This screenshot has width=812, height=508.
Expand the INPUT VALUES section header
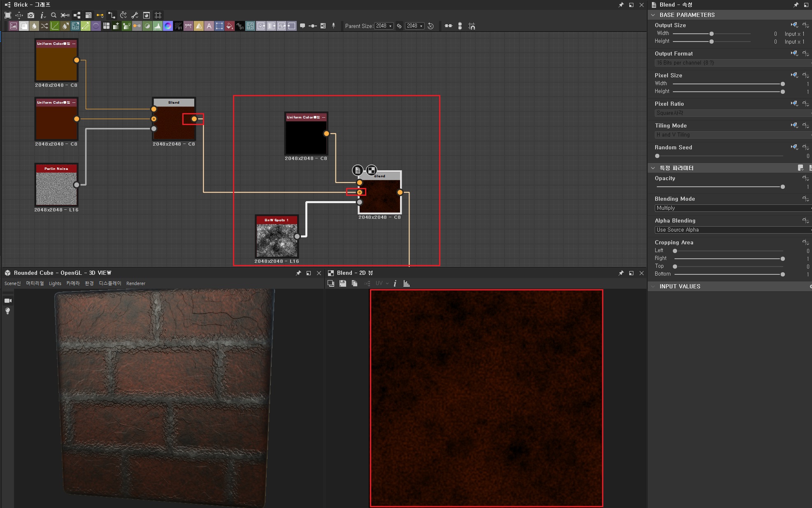(x=679, y=286)
